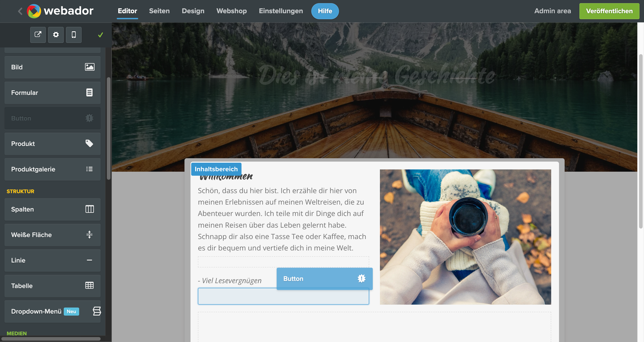Select the Spalten columns icon

(89, 209)
